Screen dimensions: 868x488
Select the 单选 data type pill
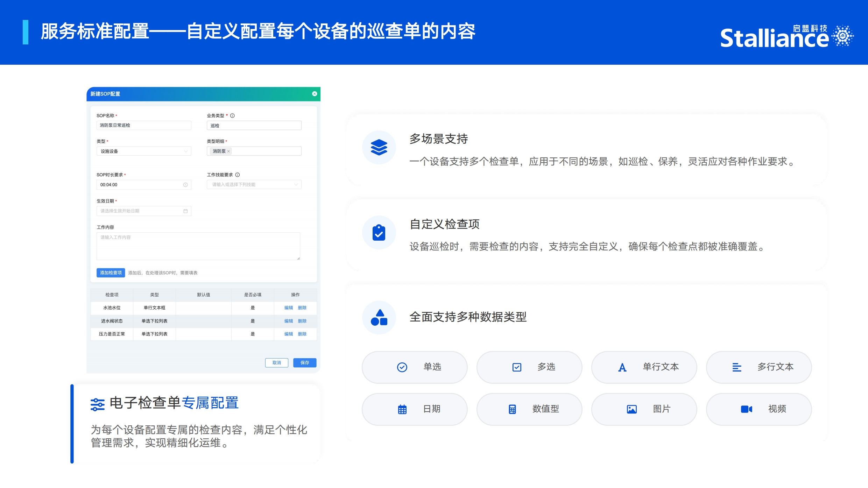[415, 367]
